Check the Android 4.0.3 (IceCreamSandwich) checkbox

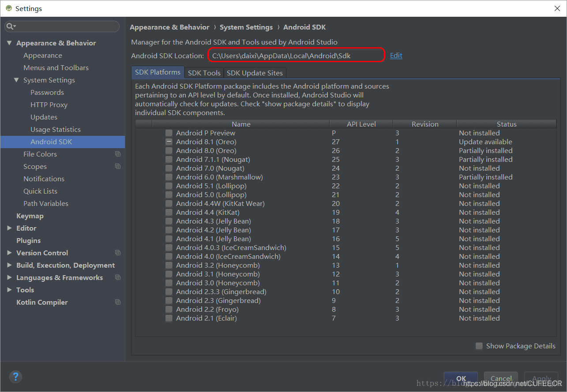[x=169, y=247]
